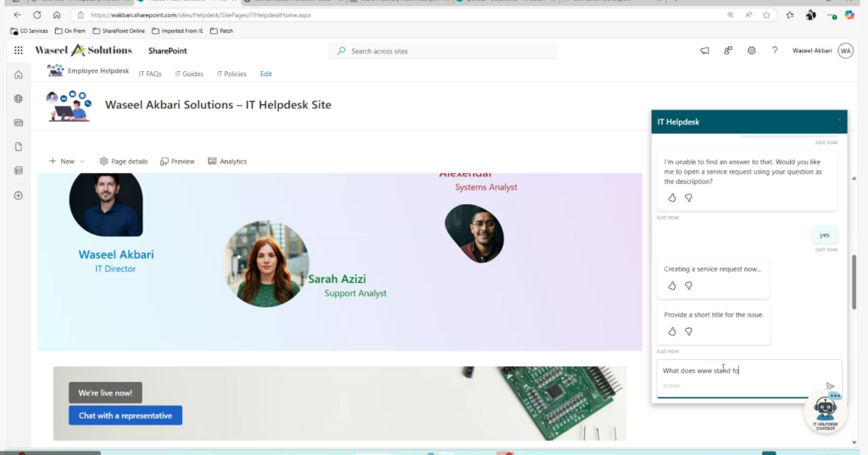Reload the page with the refresh icon

click(37, 15)
